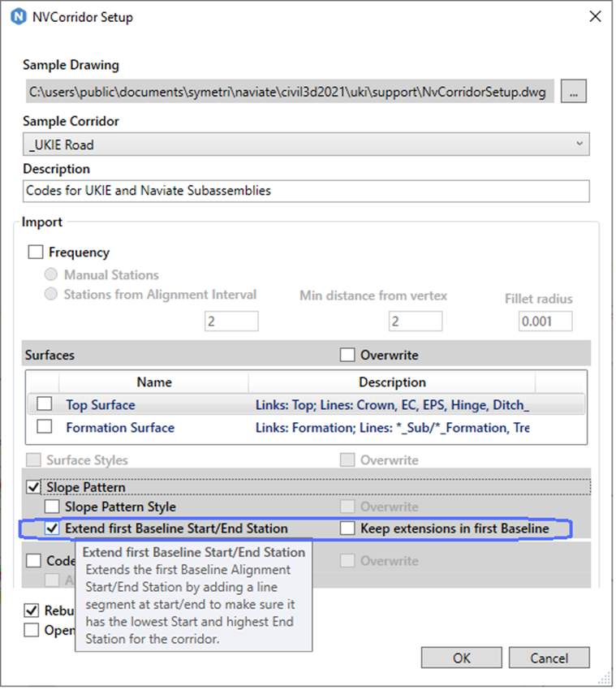Click the Cancel button
616x690 pixels.
pos(549,658)
